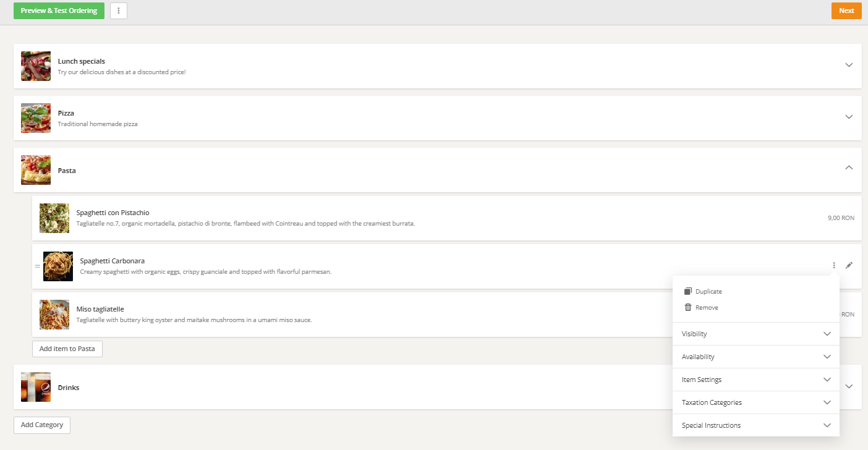Open the Special Instructions section
Screen dimensions: 868x450
click(x=755, y=425)
